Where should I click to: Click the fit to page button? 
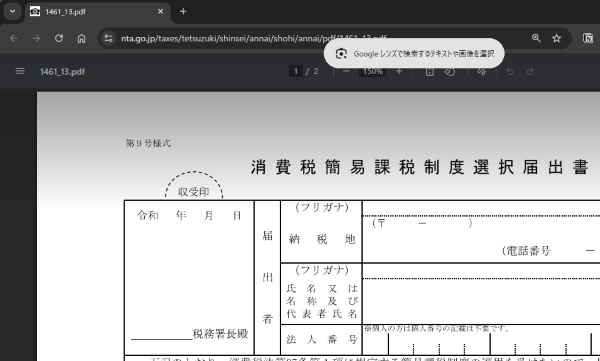(x=430, y=72)
